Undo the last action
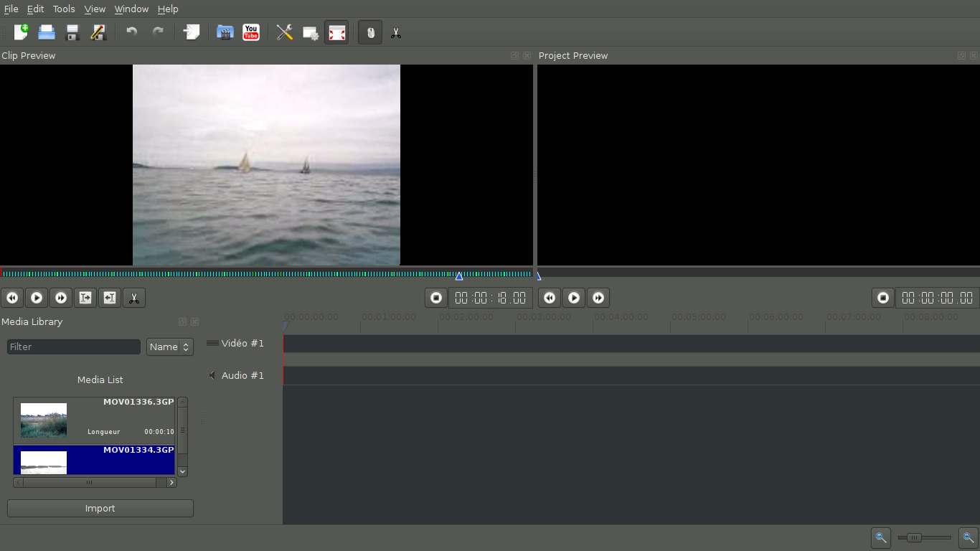The image size is (980, 551). tap(131, 32)
